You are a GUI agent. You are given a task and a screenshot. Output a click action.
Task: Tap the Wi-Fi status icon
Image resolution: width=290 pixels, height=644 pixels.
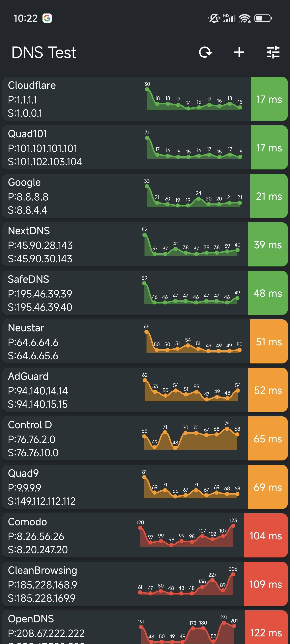pyautogui.click(x=244, y=18)
